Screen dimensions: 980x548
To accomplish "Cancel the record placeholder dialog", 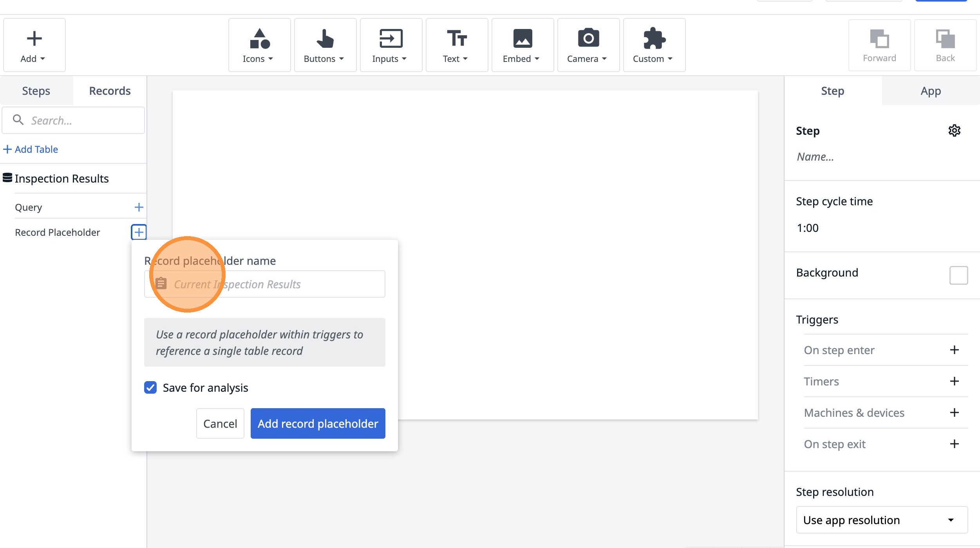I will point(220,423).
